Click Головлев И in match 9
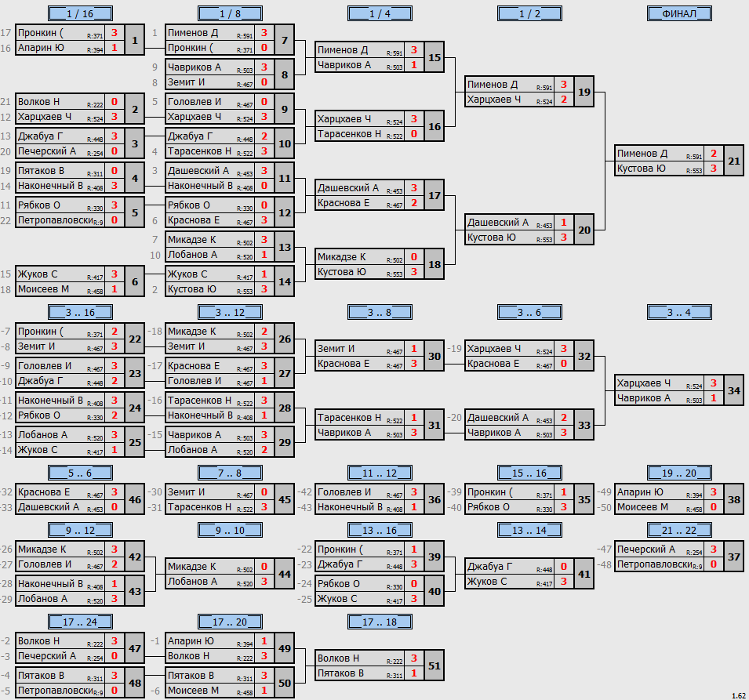The image size is (749, 700). [x=195, y=102]
